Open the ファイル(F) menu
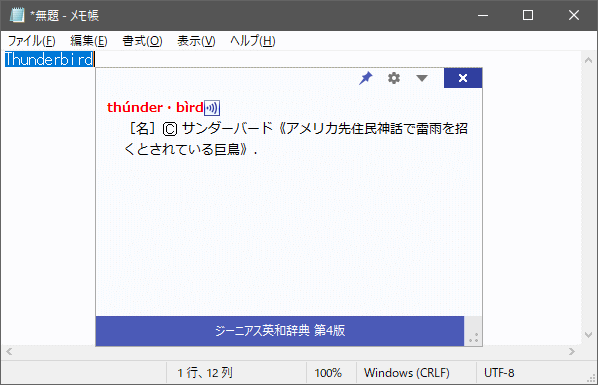The width and height of the screenshot is (598, 385). coord(31,41)
